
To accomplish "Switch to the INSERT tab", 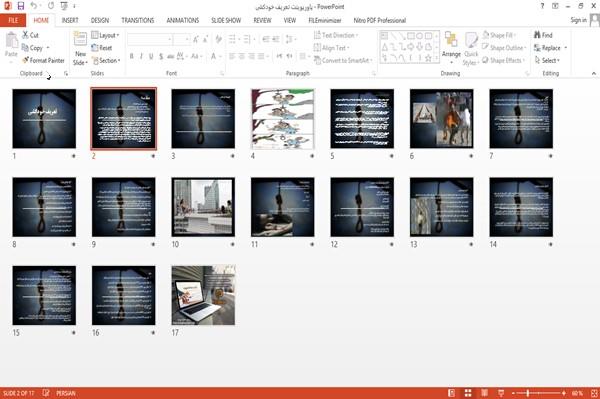I will [70, 20].
